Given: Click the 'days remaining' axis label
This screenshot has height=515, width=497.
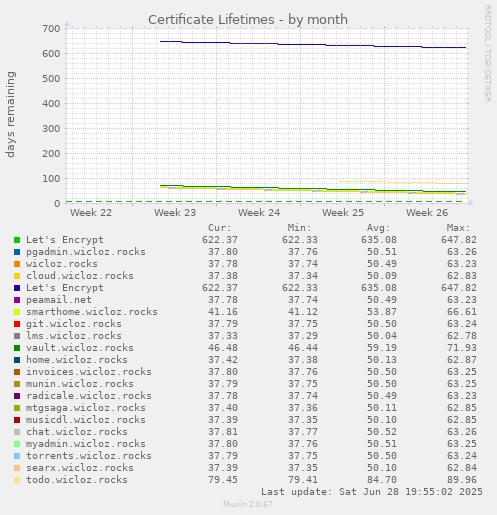Looking at the screenshot, I should pos(10,114).
